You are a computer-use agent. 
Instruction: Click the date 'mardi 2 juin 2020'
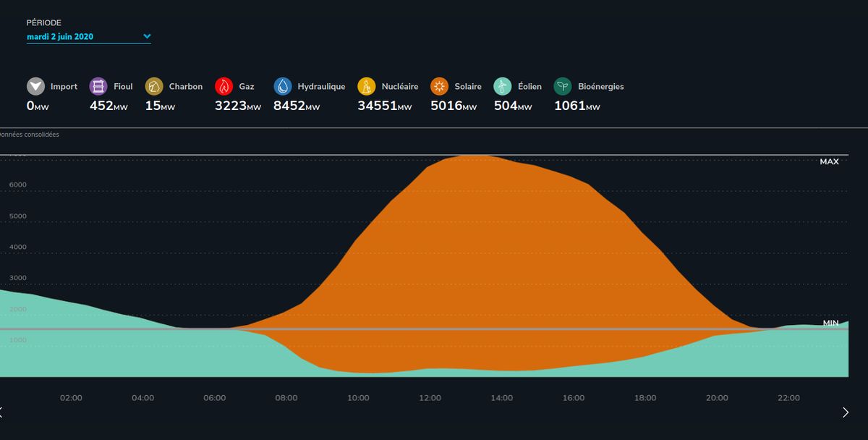[x=60, y=36]
